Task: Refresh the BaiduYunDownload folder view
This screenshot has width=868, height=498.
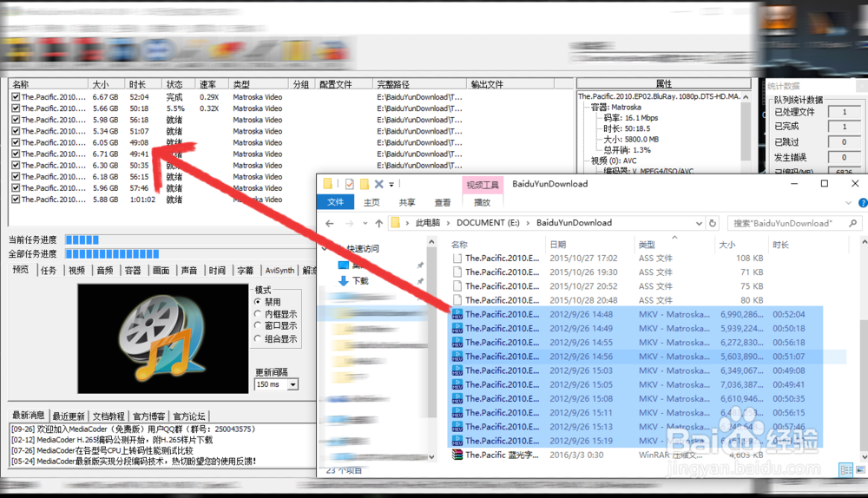Action: pos(713,223)
